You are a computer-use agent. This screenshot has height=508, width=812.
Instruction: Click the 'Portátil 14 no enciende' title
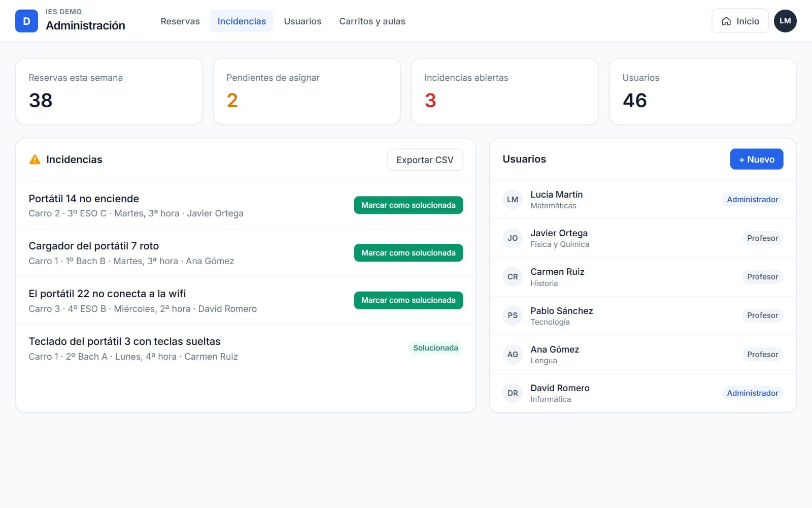point(84,199)
